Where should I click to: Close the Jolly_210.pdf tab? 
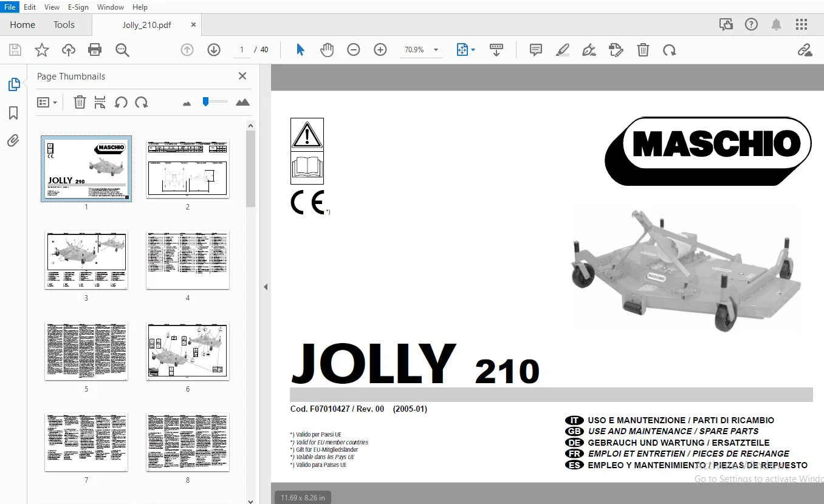tap(193, 25)
